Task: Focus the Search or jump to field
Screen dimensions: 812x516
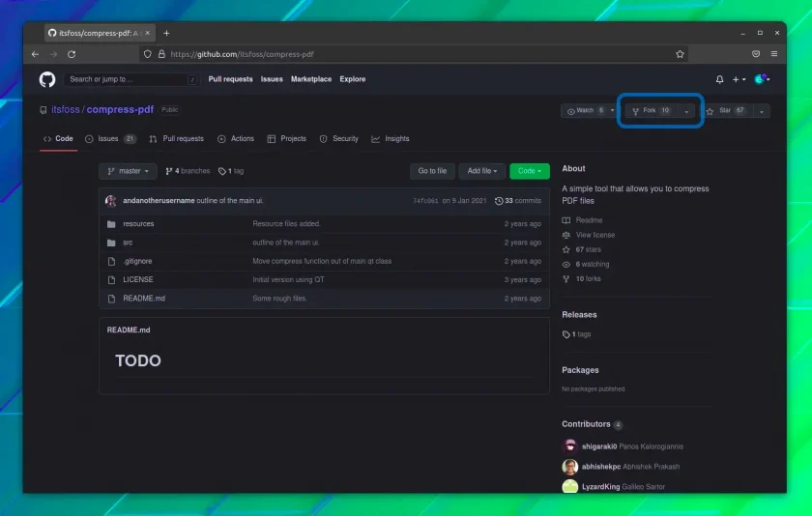Action: 131,79
